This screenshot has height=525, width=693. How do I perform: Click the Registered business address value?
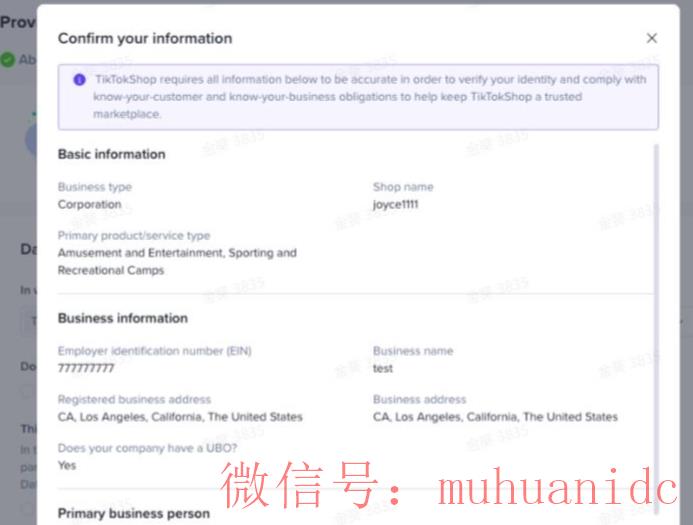180,416
